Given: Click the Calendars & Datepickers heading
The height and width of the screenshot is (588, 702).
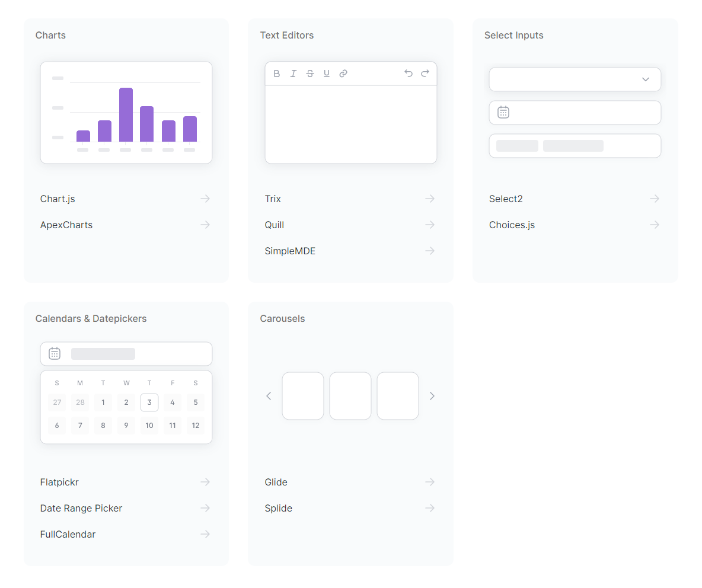Looking at the screenshot, I should [x=91, y=319].
